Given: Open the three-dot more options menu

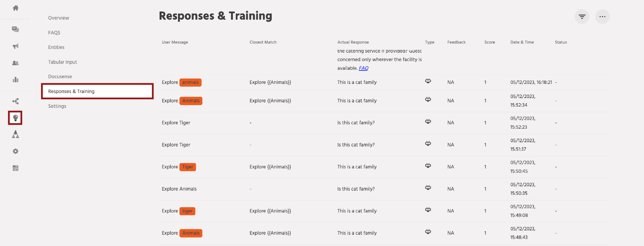Looking at the screenshot, I should pyautogui.click(x=602, y=16).
